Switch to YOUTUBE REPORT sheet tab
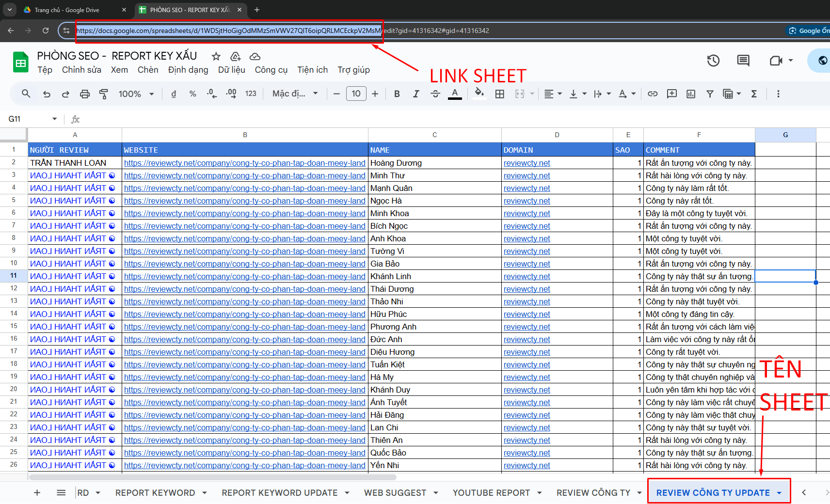830x504 pixels. click(491, 493)
